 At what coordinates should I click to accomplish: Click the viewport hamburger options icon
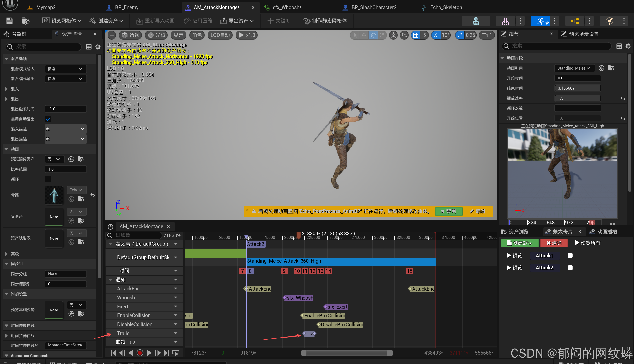point(112,35)
